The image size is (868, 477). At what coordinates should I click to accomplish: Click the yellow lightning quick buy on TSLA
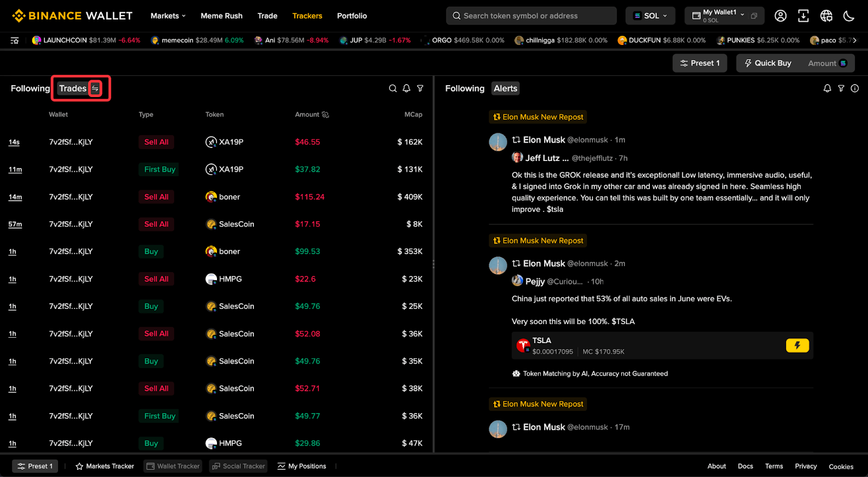(797, 345)
